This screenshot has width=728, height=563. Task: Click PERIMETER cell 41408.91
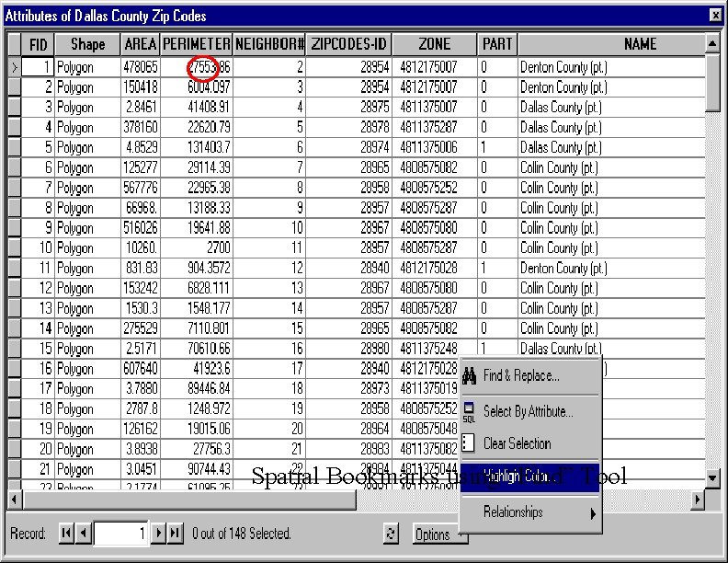pyautogui.click(x=197, y=108)
